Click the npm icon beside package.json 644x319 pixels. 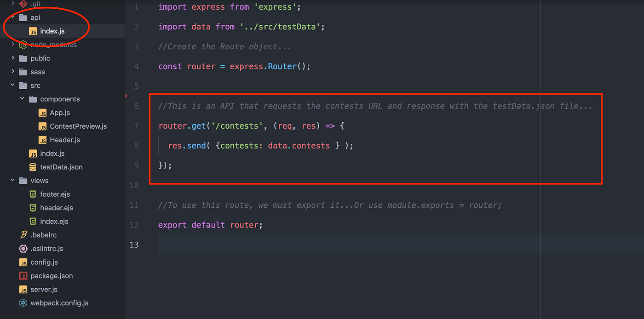click(x=23, y=276)
